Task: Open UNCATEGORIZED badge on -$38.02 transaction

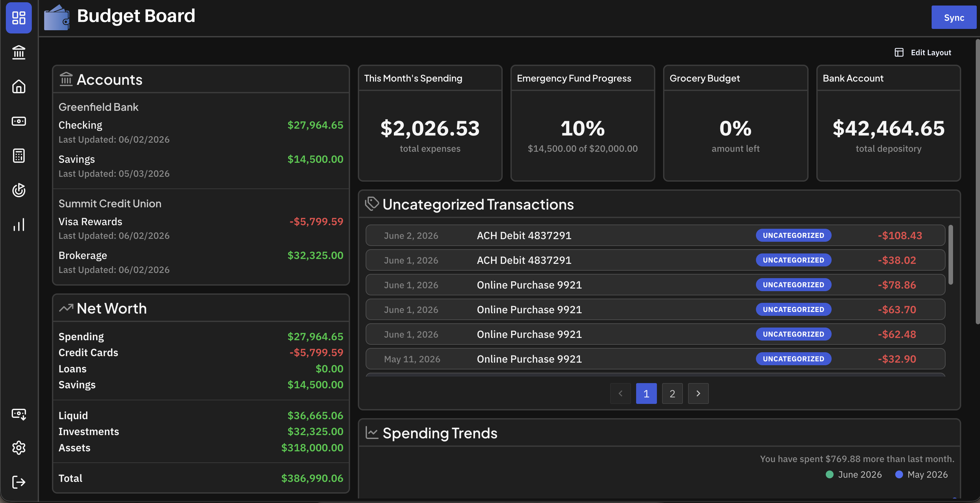Action: click(x=793, y=260)
